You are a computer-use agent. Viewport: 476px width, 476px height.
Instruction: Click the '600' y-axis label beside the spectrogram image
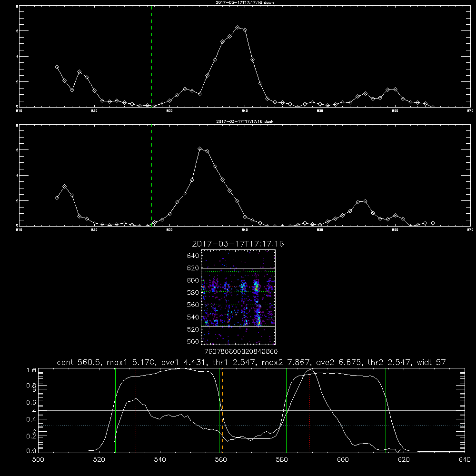click(193, 280)
